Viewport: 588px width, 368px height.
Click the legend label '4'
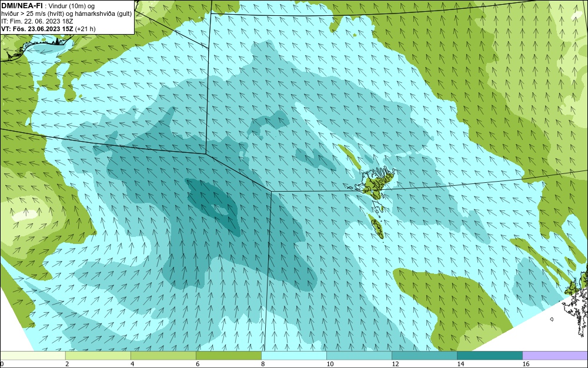tap(132, 364)
